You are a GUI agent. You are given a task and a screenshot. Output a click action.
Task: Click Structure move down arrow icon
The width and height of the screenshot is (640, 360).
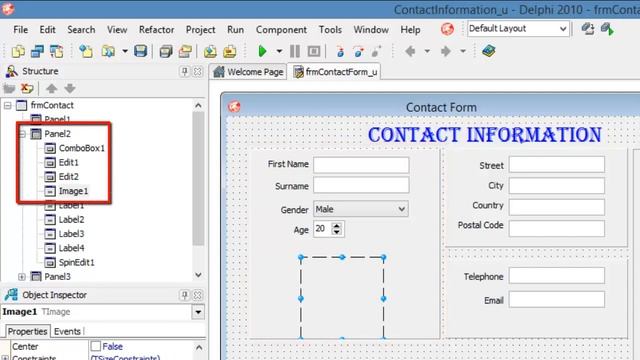coord(70,88)
